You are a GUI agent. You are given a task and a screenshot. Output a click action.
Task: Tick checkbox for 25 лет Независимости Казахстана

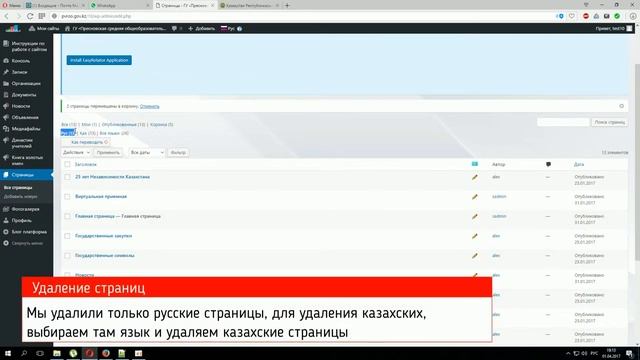(67, 177)
